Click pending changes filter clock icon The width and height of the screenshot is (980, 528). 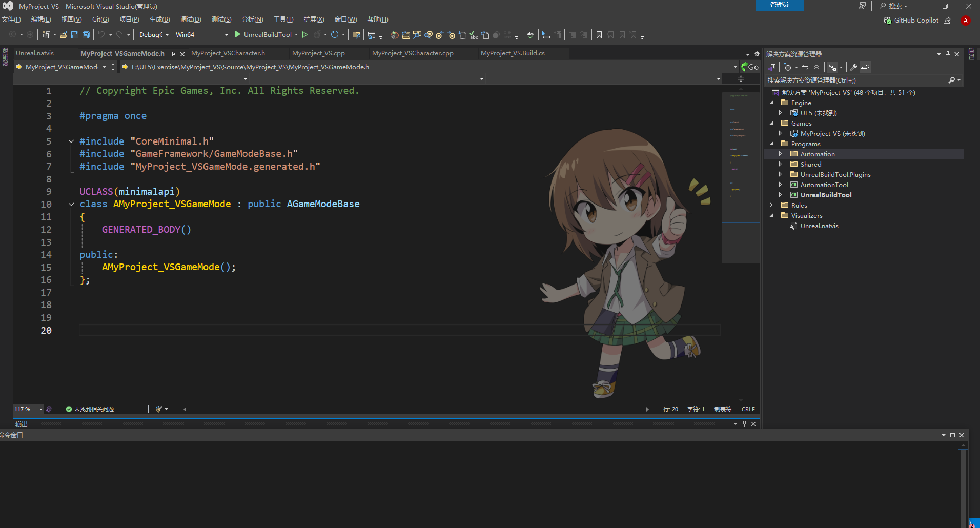coord(788,67)
